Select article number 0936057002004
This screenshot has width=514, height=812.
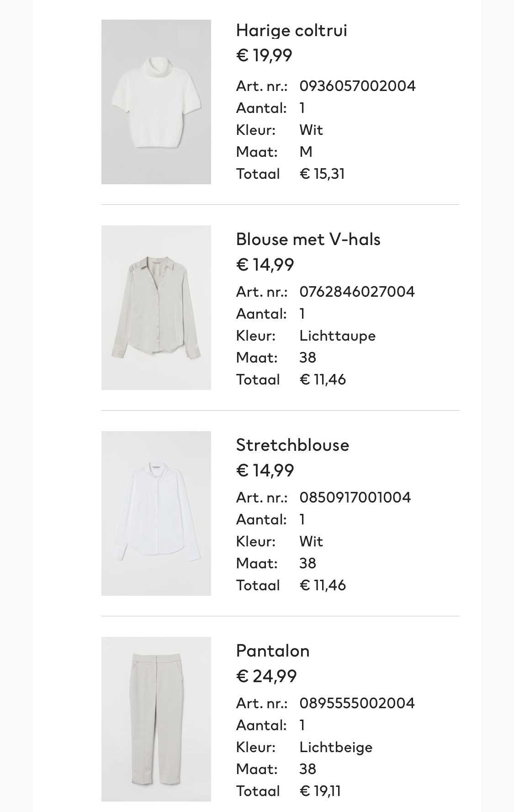tap(357, 86)
